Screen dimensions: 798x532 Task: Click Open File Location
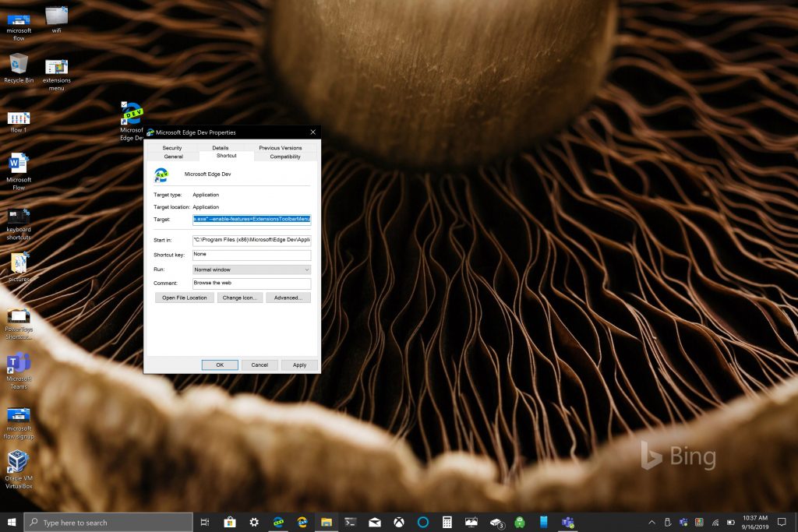click(184, 297)
